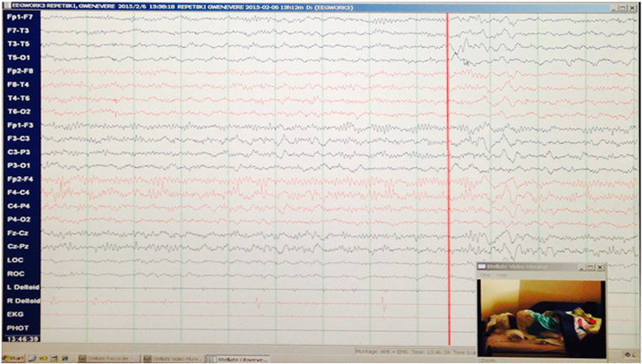The width and height of the screenshot is (642, 364).
Task: Select the C4-P4 channel label
Action: pyautogui.click(x=19, y=206)
